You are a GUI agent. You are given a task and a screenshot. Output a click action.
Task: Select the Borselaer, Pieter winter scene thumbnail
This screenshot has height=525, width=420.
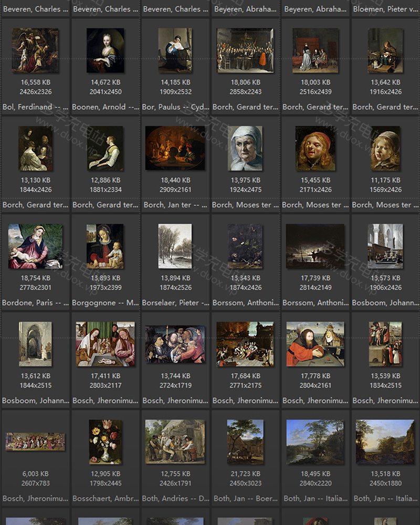pyautogui.click(x=175, y=246)
